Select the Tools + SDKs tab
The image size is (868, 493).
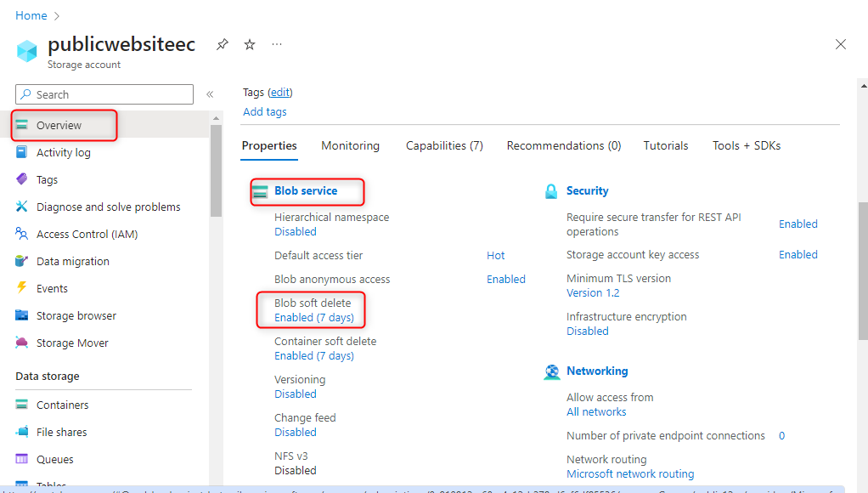pos(747,145)
